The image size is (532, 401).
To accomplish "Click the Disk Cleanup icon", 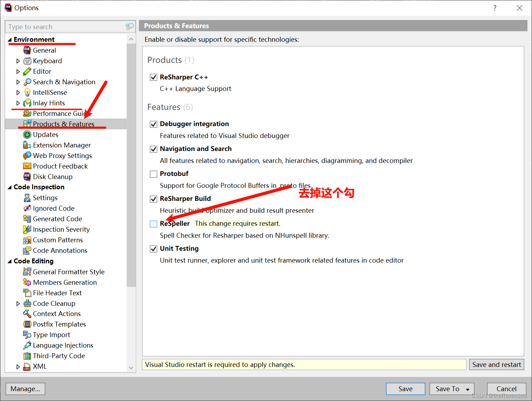I will (27, 177).
